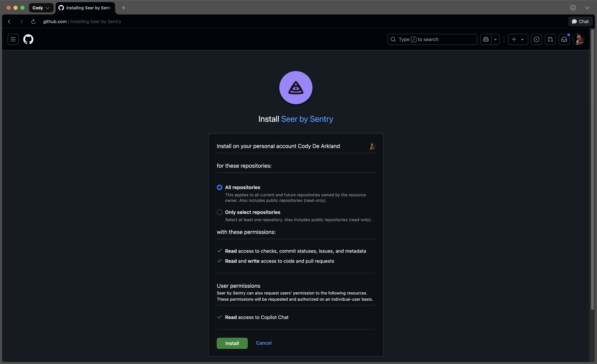Open the GitHub hamburger navigation menu

tap(13, 39)
